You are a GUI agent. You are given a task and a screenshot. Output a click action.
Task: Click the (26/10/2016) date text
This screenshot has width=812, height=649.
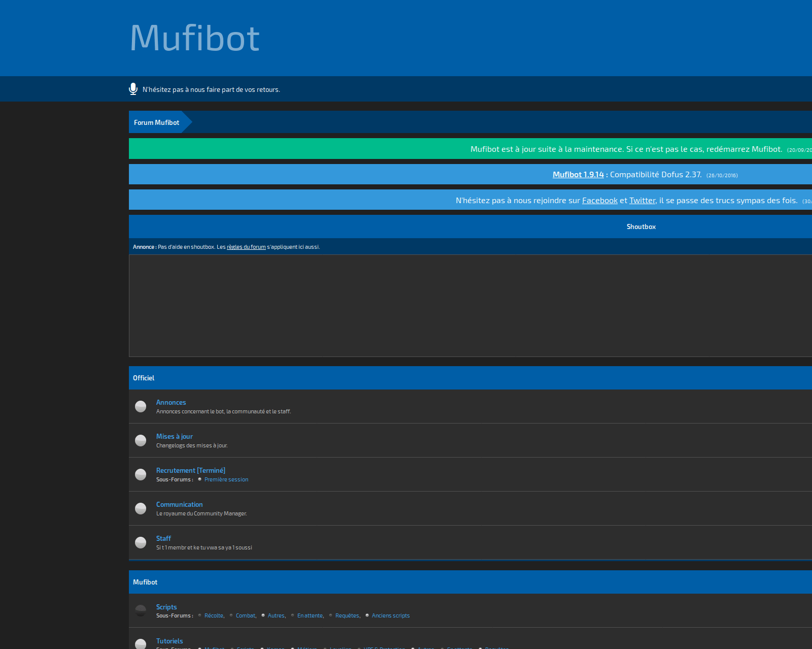click(722, 176)
